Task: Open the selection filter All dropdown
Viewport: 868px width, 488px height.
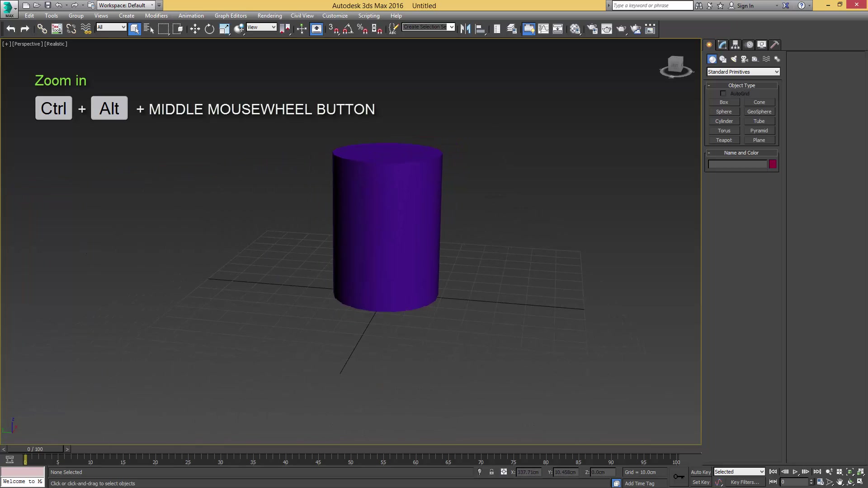Action: tap(111, 27)
